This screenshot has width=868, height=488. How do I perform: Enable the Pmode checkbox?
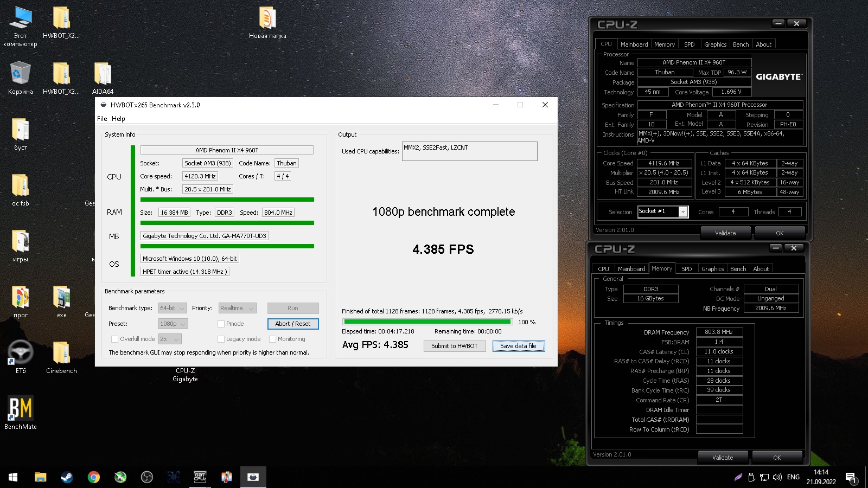pyautogui.click(x=221, y=324)
